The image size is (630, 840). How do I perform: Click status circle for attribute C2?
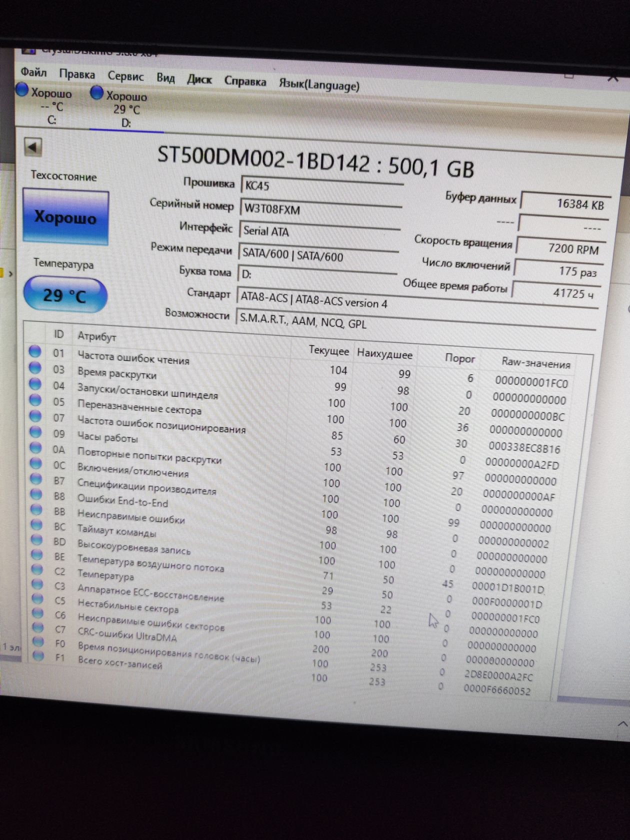[37, 569]
